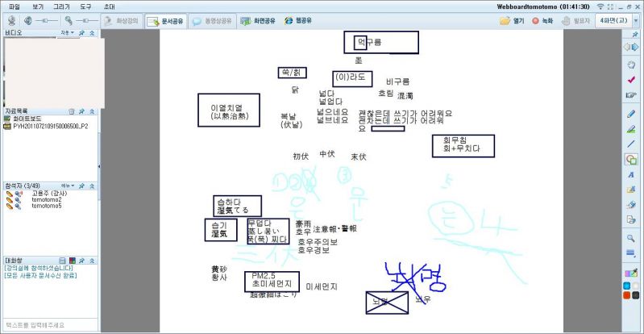Toggle the speaker mute icon
Viewport: 644px width, 334px height.
(28, 21)
